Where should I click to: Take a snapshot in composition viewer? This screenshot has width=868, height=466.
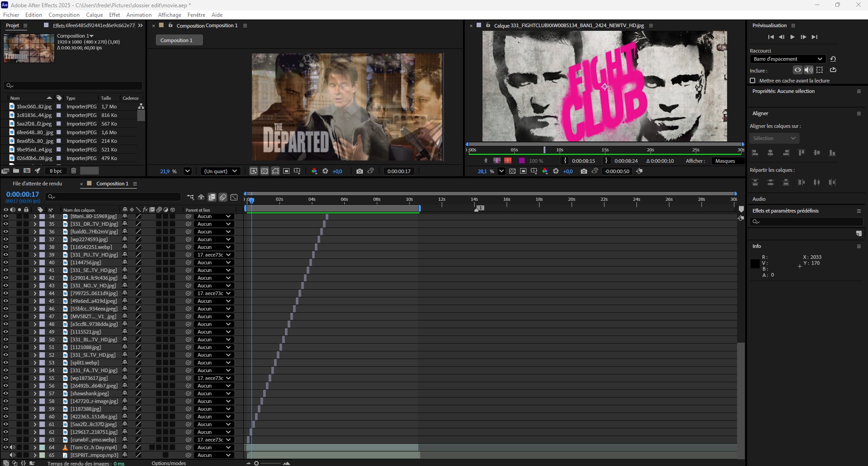click(360, 171)
